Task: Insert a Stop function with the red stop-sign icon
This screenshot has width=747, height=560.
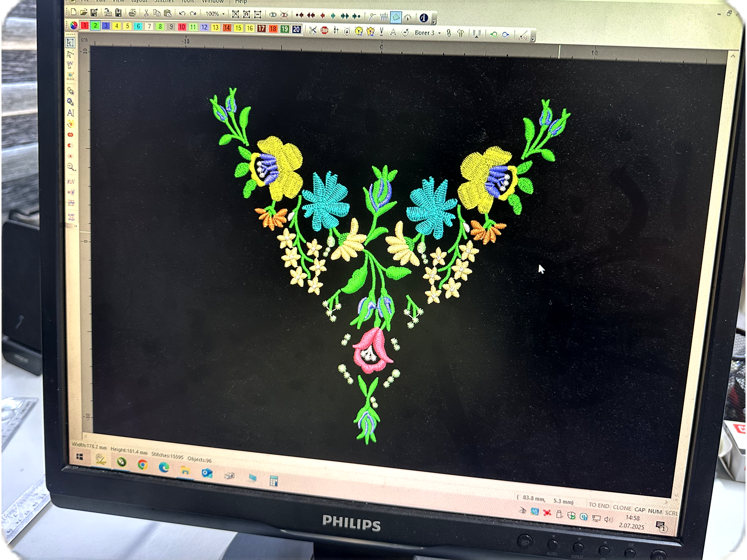Action: [325, 31]
